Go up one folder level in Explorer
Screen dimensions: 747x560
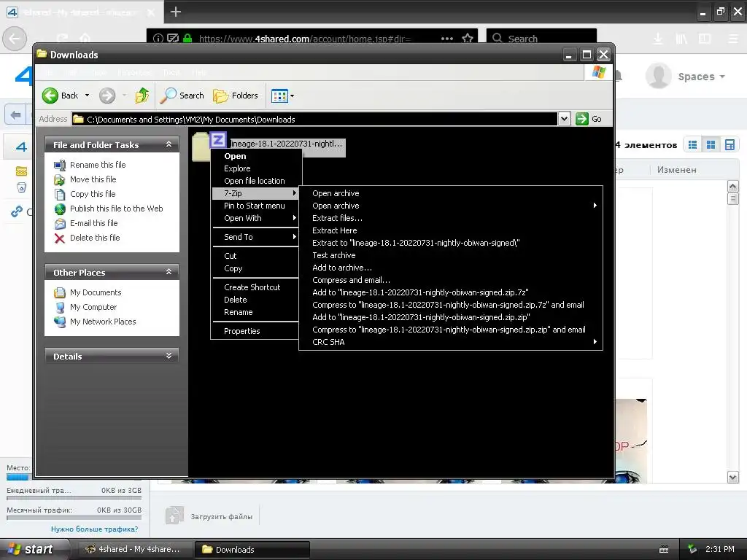(142, 96)
